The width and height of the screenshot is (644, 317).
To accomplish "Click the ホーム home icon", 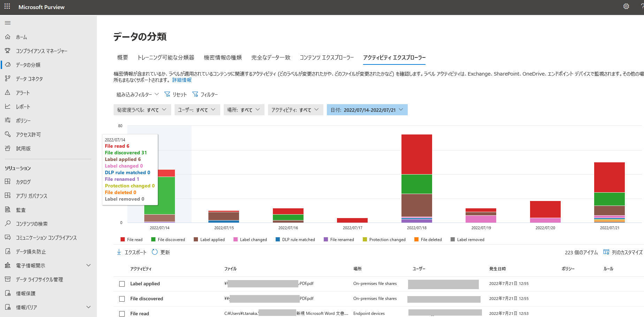I will pyautogui.click(x=8, y=37).
